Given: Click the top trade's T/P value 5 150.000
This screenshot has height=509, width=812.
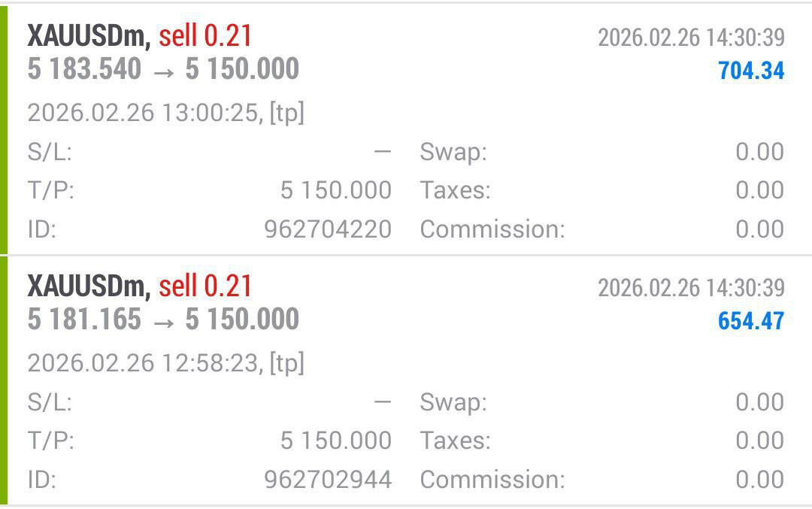Looking at the screenshot, I should (x=336, y=190).
